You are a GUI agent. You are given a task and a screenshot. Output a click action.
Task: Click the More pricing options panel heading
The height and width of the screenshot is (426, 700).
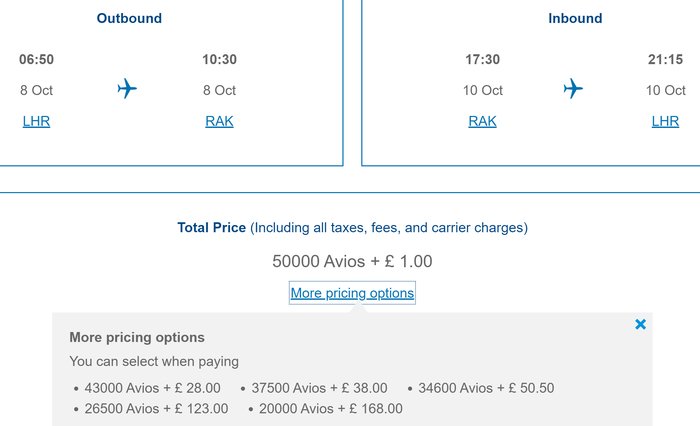(137, 337)
